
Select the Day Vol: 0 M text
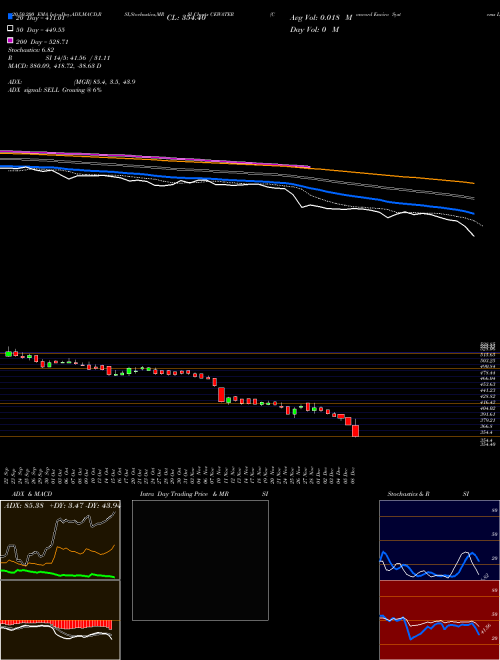click(x=314, y=29)
